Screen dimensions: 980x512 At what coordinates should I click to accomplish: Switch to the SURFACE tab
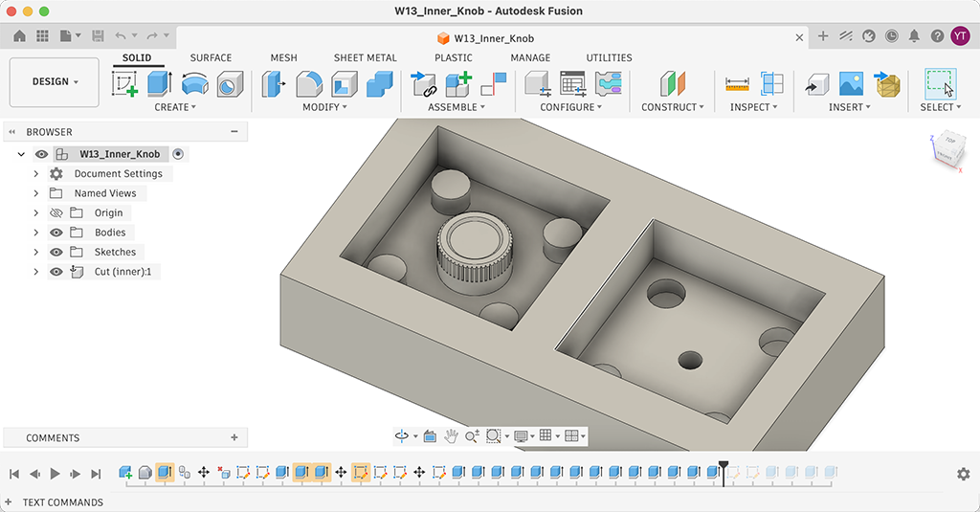211,57
